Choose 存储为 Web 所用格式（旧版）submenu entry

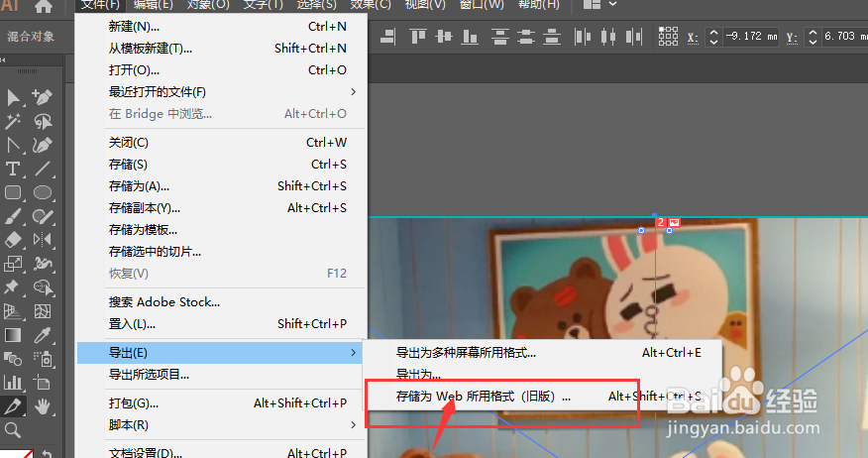pos(543,397)
